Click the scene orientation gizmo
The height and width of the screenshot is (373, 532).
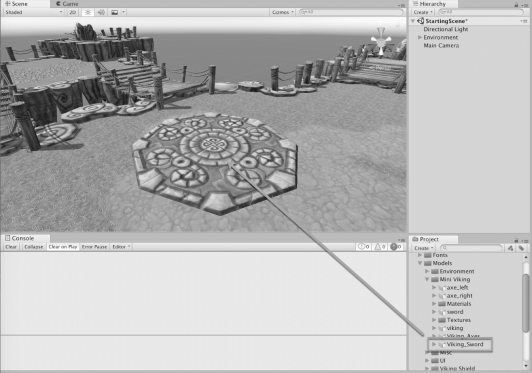tap(381, 40)
